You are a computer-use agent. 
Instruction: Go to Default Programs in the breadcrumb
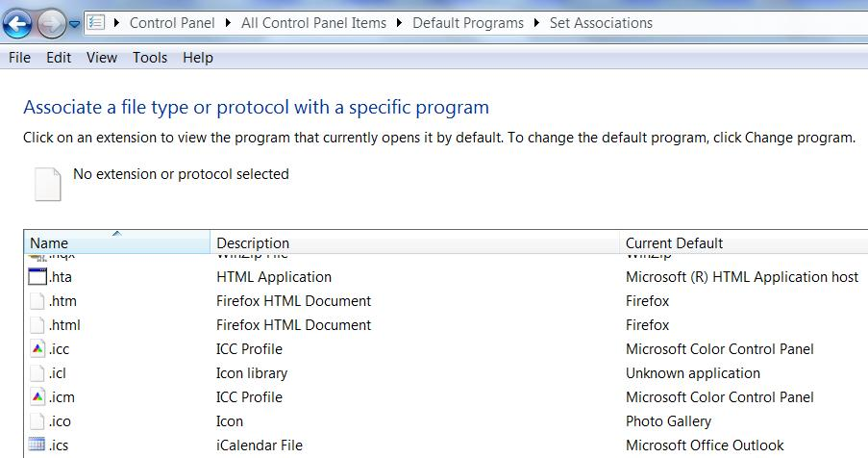click(468, 23)
